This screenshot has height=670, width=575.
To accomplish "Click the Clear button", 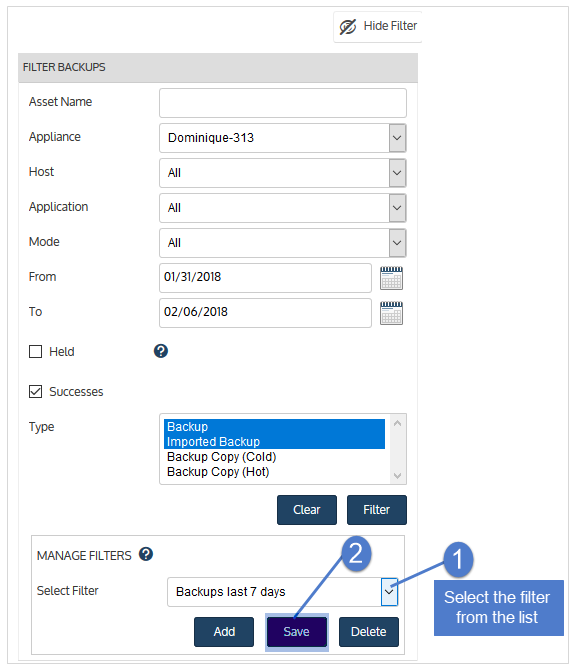I will (307, 510).
